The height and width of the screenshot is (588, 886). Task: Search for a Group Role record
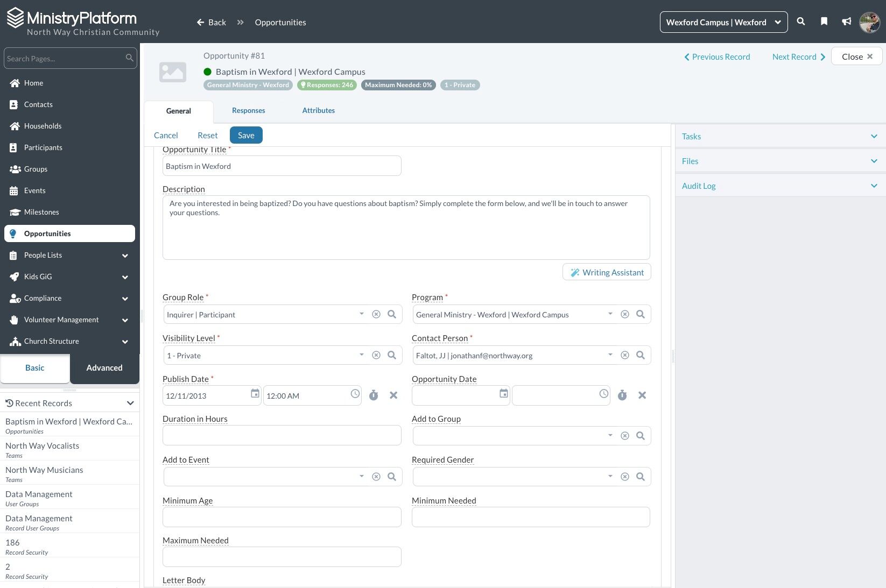pyautogui.click(x=392, y=314)
